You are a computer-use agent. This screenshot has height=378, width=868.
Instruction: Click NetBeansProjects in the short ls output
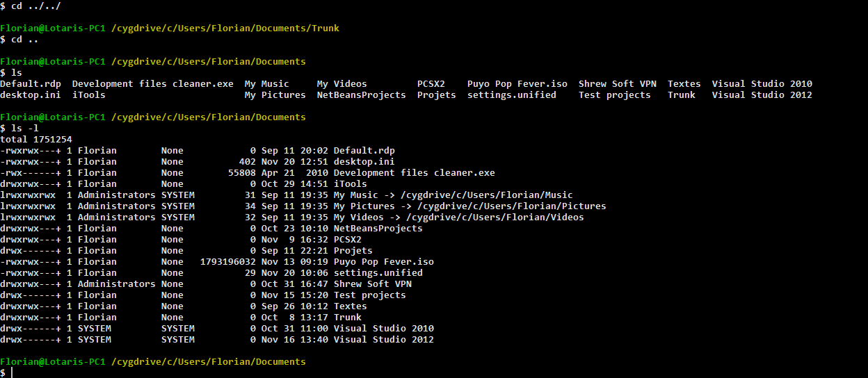(361, 95)
